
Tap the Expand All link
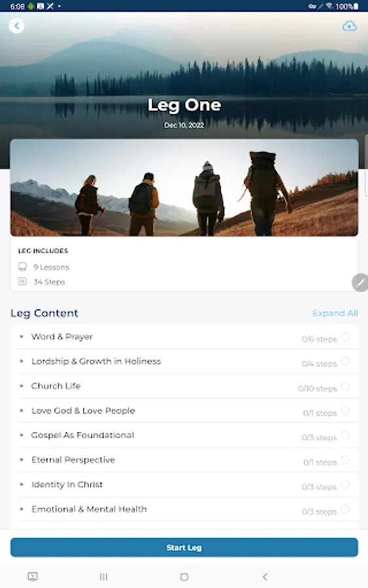click(x=335, y=313)
